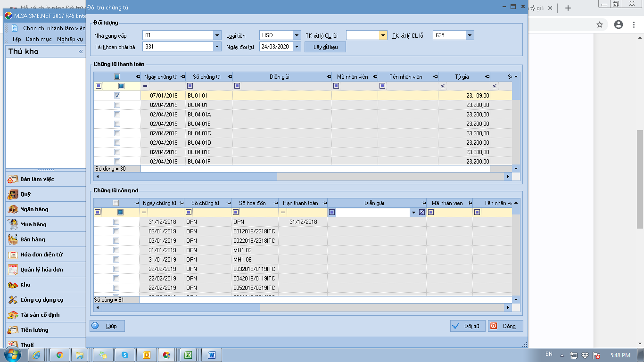Click the Đối trừ confirm button
This screenshot has width=644, height=362.
pos(468,326)
